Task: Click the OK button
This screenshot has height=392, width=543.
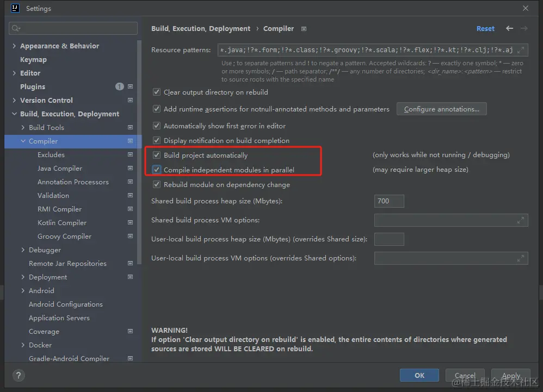Action: [419, 375]
